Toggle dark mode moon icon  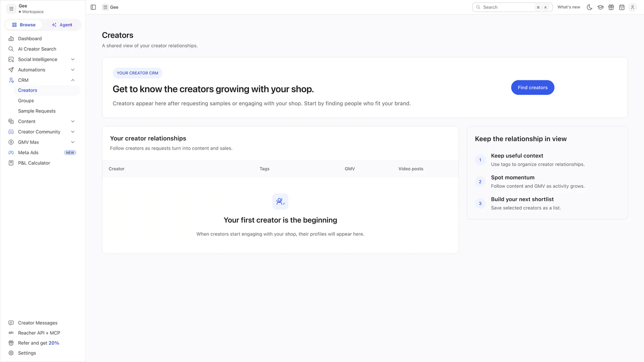tap(590, 7)
